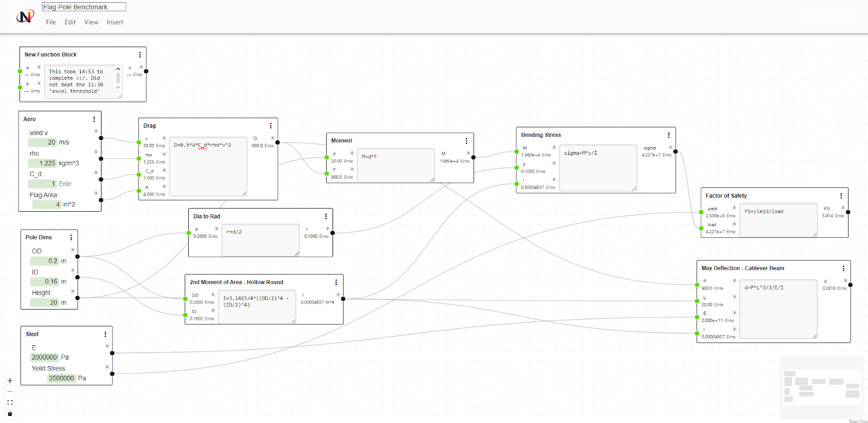Open New Function Block options menu
This screenshot has height=423, width=868.
coord(140,55)
